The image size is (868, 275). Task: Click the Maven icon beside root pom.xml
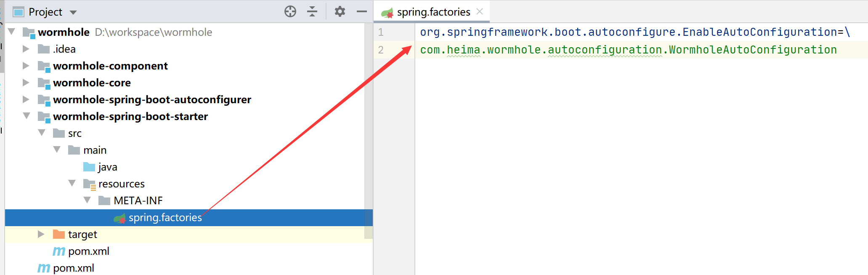(x=43, y=268)
